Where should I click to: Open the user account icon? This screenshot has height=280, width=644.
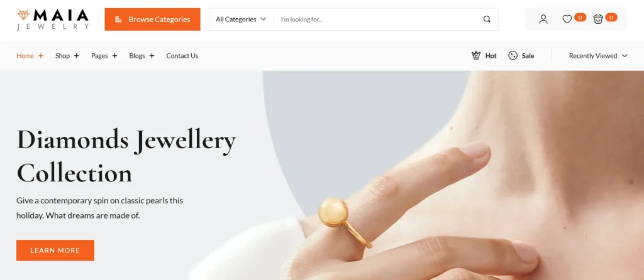543,19
